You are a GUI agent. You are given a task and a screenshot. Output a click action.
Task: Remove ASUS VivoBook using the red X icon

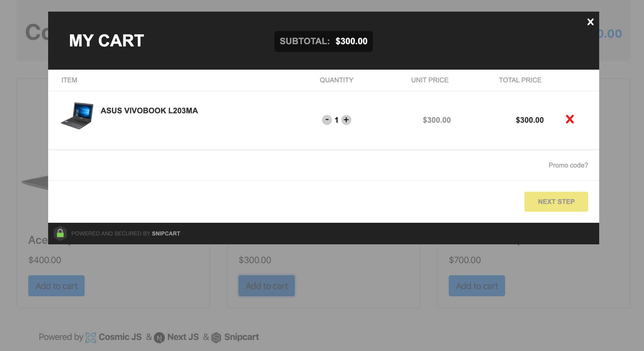click(570, 120)
